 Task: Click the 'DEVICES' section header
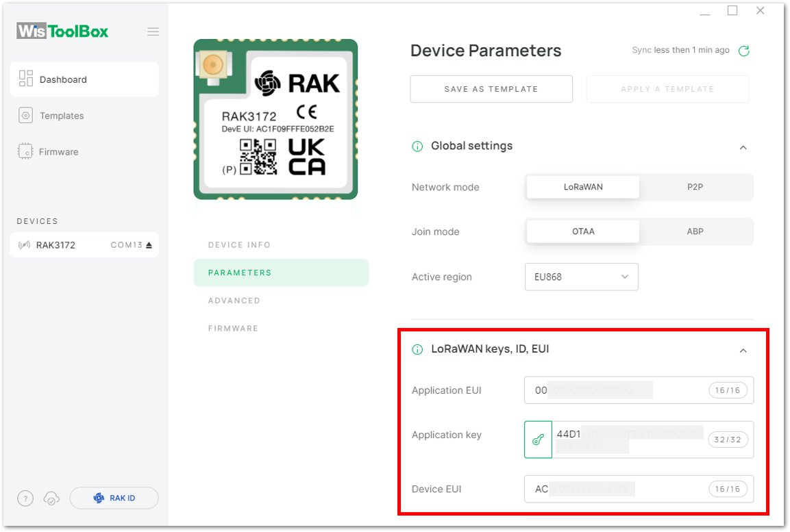(37, 221)
